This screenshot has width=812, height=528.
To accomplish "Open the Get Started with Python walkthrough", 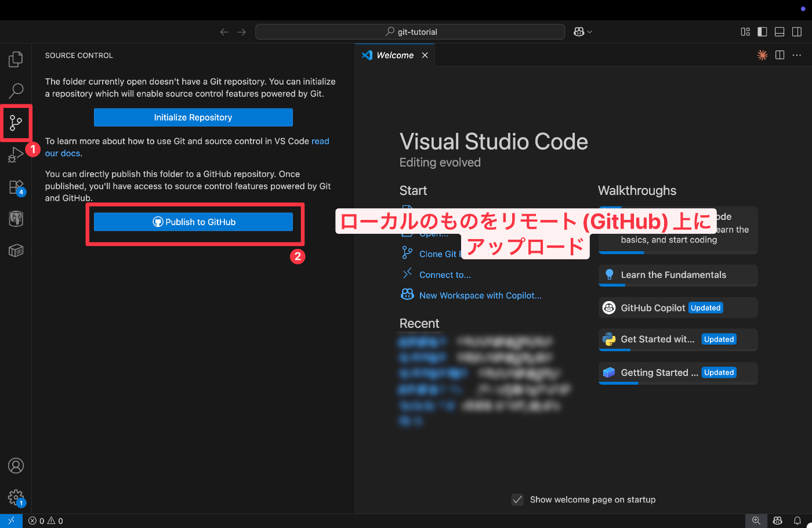I will tap(678, 339).
